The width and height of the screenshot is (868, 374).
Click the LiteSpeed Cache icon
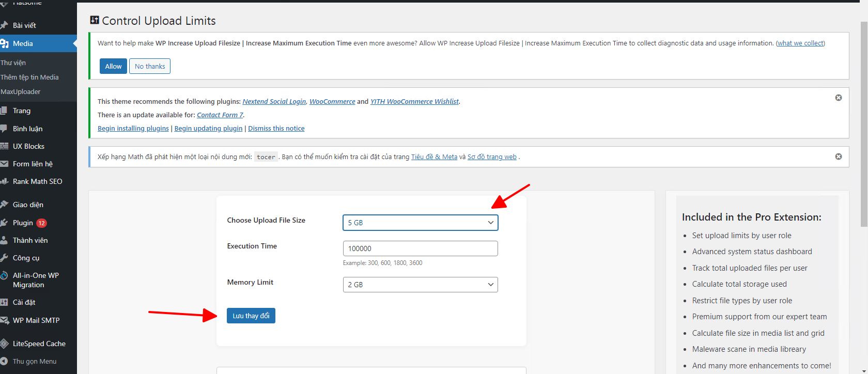[x=4, y=344]
